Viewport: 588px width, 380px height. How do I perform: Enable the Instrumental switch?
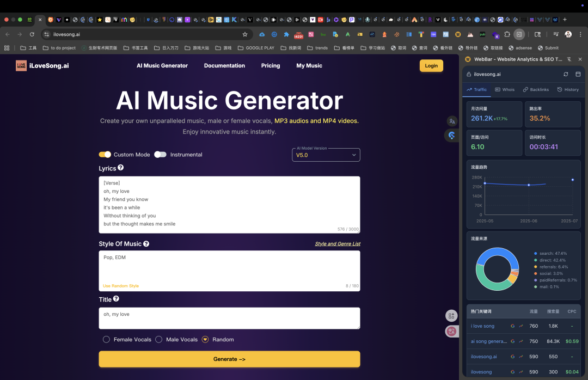pos(160,155)
